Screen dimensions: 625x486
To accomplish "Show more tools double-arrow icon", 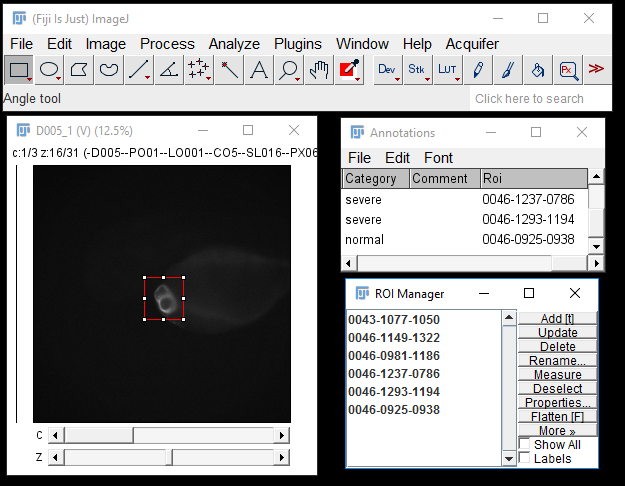I will [597, 69].
